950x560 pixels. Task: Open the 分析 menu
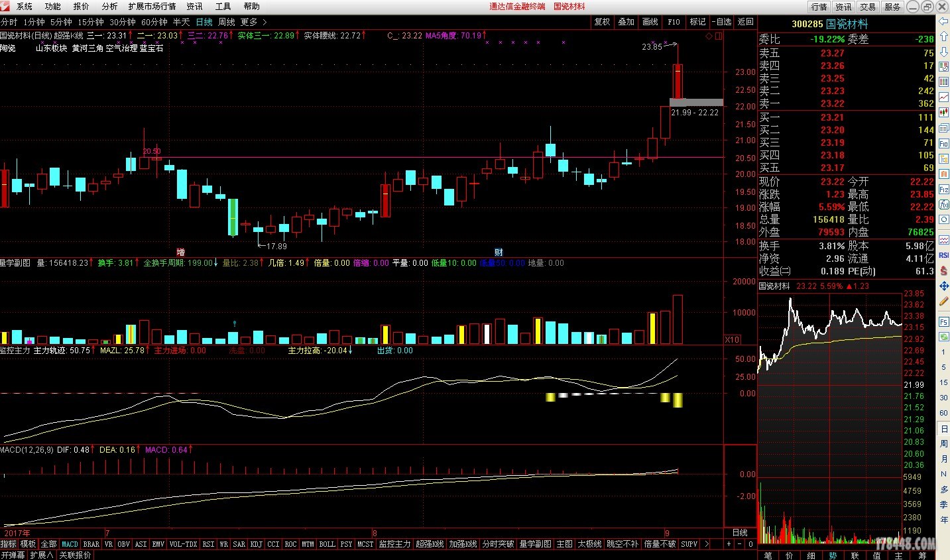(109, 6)
